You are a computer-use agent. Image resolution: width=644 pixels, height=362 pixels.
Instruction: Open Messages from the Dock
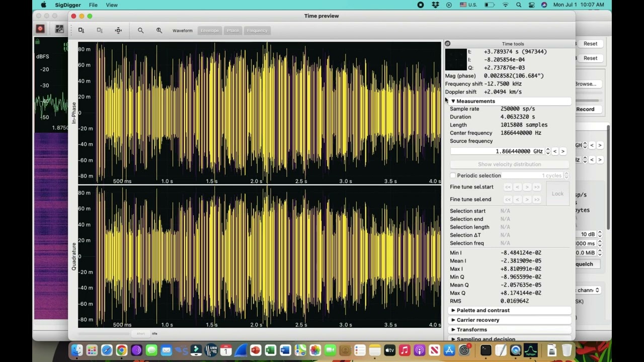(151, 350)
